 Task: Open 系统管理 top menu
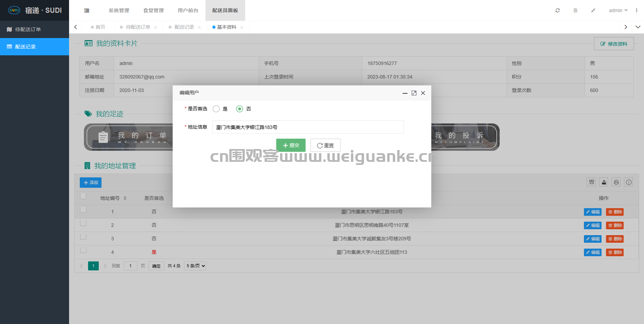[x=119, y=10]
